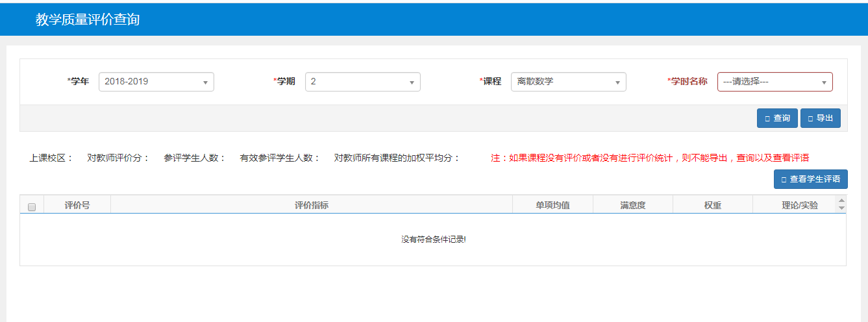Click the 没有符合条件记录! empty table message

(x=433, y=240)
